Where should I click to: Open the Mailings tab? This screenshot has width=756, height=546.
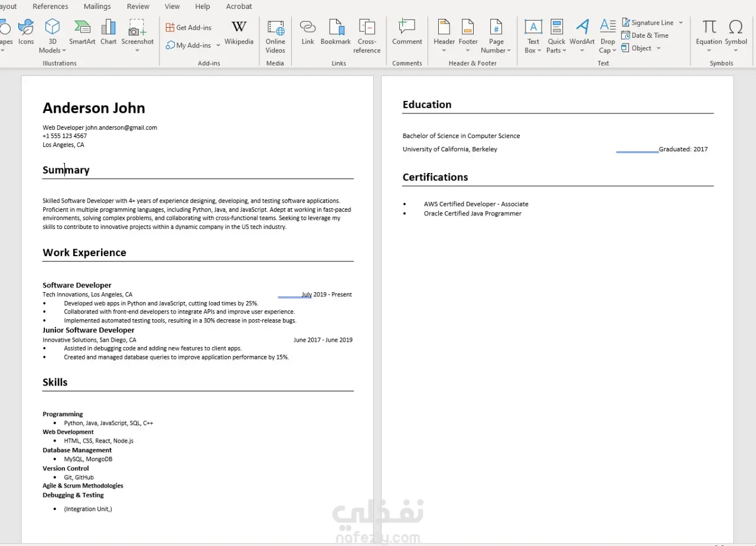click(x=97, y=6)
